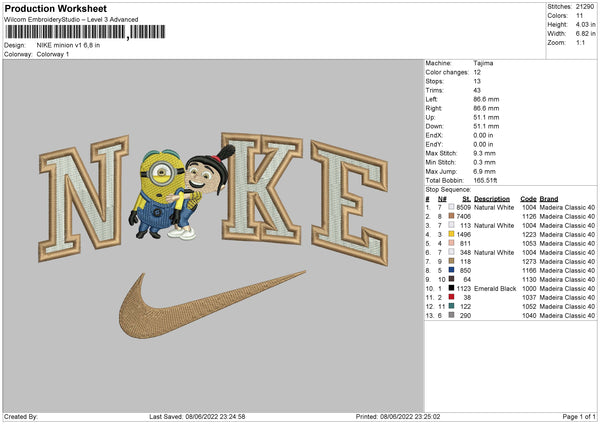Click the Colors value '11'
The image size is (600, 424).
click(x=579, y=16)
